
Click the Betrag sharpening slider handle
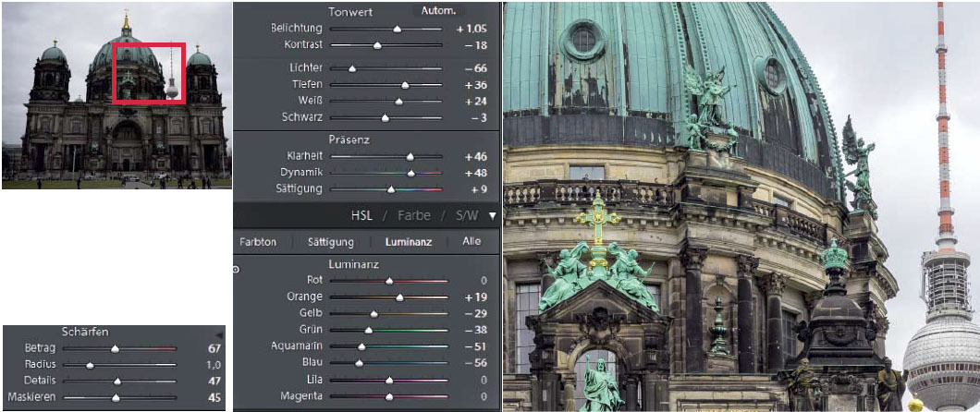pos(115,349)
